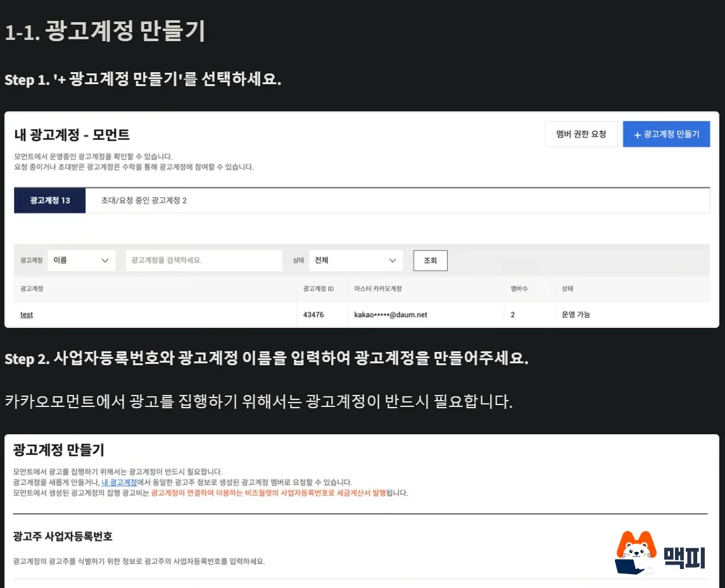Screen dimensions: 725x588
Task: Click the '운영 가능' status cell
Action: (576, 315)
